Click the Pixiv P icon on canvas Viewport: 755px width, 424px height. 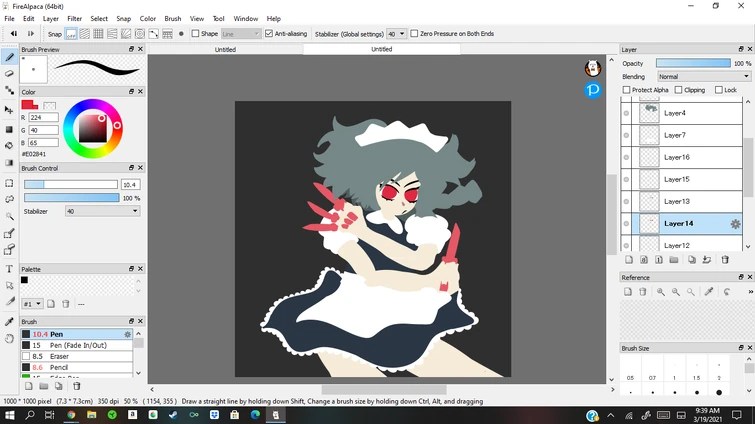click(x=593, y=90)
